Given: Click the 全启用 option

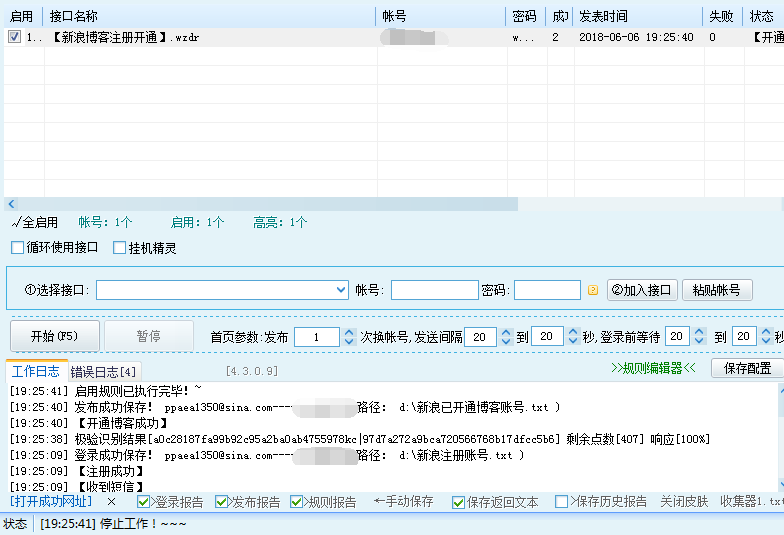Looking at the screenshot, I should (35, 222).
